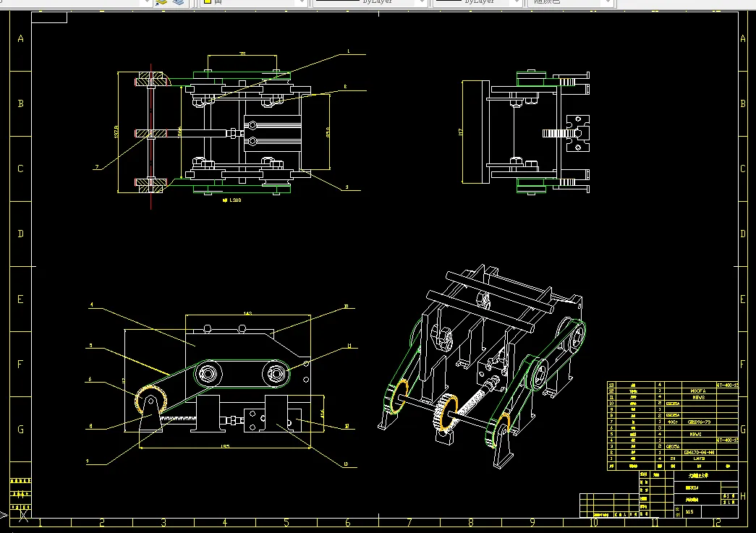Click the UCS X axis icon
Image resolution: width=756 pixels, height=533 pixels.
click(x=23, y=515)
